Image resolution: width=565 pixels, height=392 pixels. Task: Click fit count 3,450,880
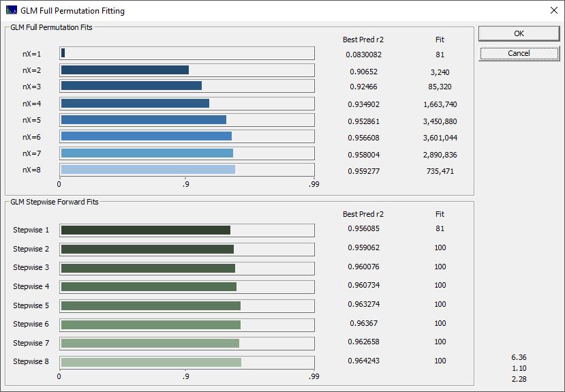(440, 121)
